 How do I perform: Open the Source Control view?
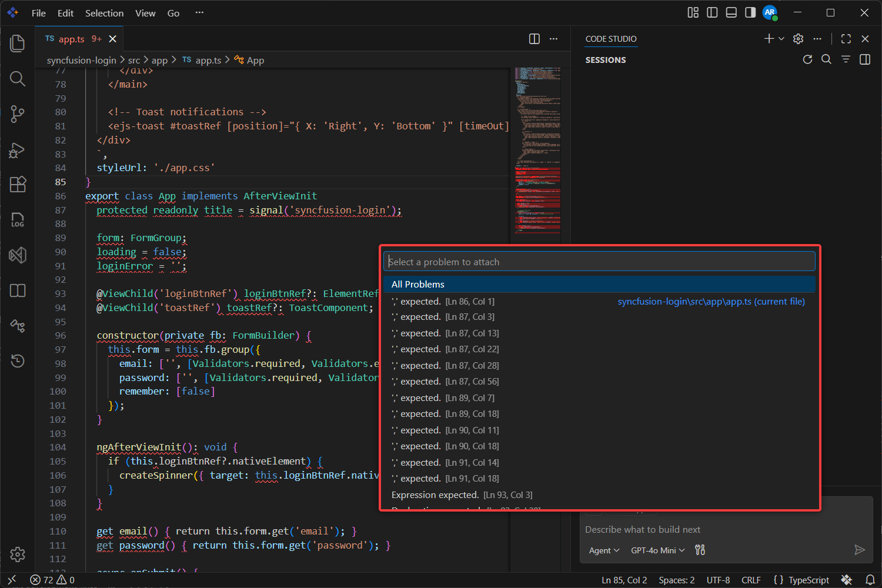point(18,114)
